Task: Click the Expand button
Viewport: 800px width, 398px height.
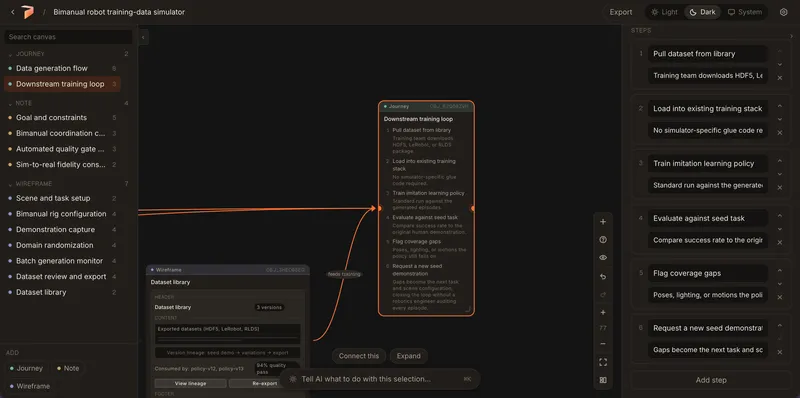Action: pyautogui.click(x=409, y=356)
